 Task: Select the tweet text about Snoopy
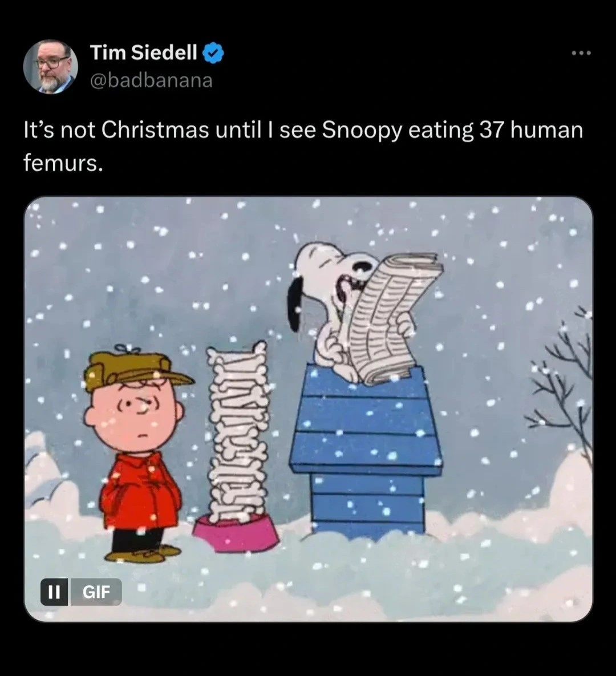[x=303, y=147]
